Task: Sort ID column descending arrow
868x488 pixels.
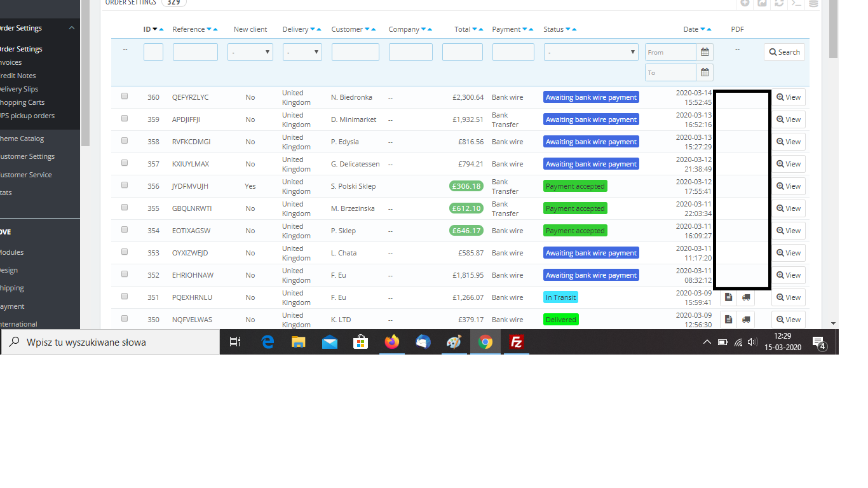Action: (x=155, y=29)
